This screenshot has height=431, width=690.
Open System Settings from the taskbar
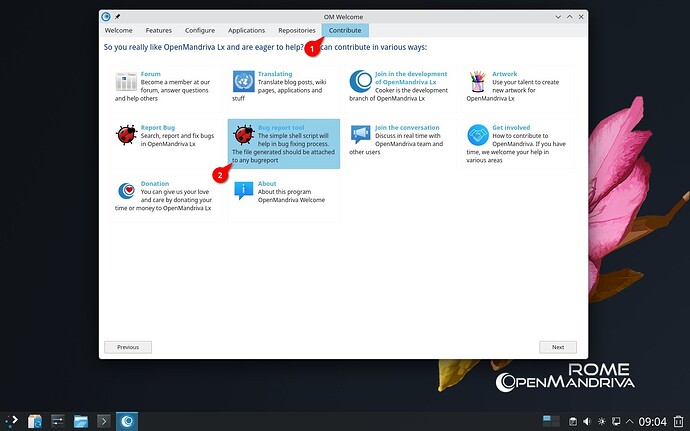58,421
